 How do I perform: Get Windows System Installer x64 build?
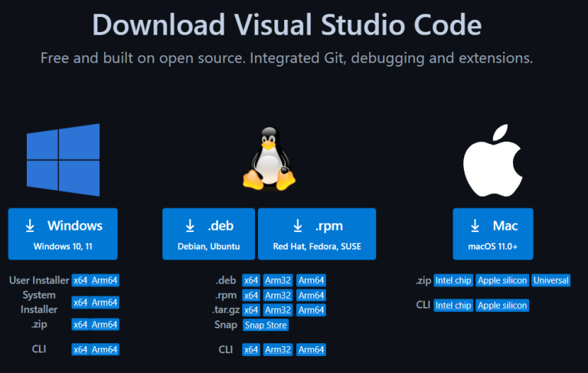tap(80, 303)
